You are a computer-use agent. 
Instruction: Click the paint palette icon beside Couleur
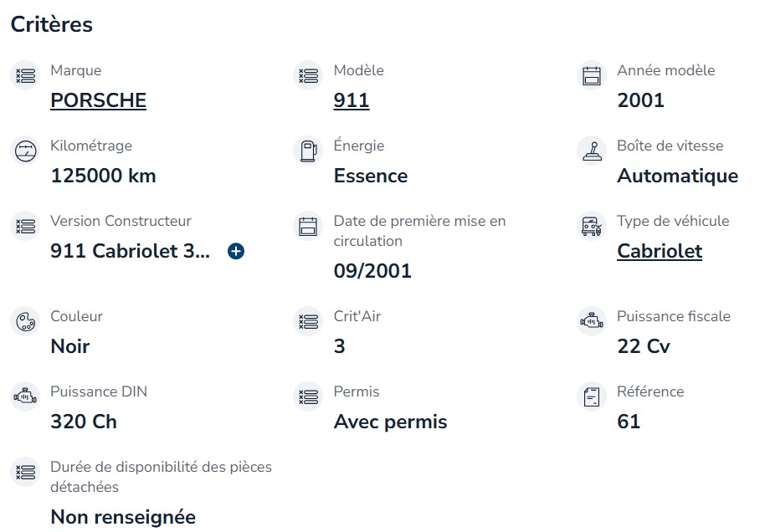click(x=25, y=321)
